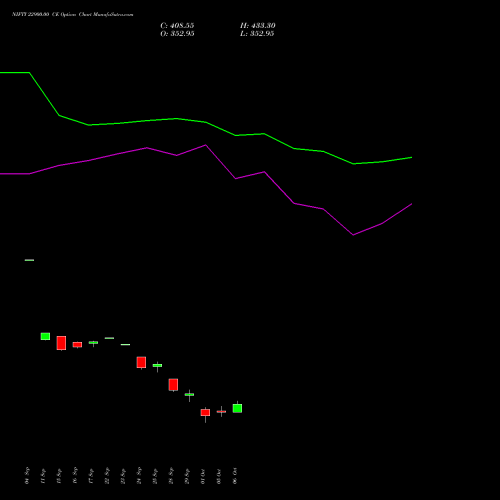Select the 03 Oct date label
500x500 pixels.
219,476
